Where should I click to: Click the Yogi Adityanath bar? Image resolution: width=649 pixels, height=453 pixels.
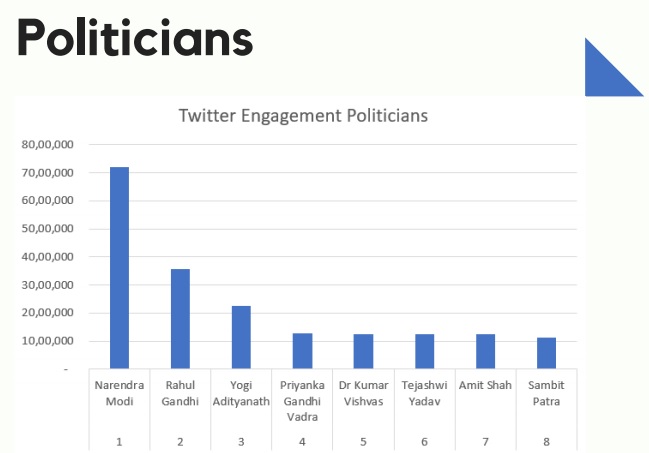pos(241,337)
